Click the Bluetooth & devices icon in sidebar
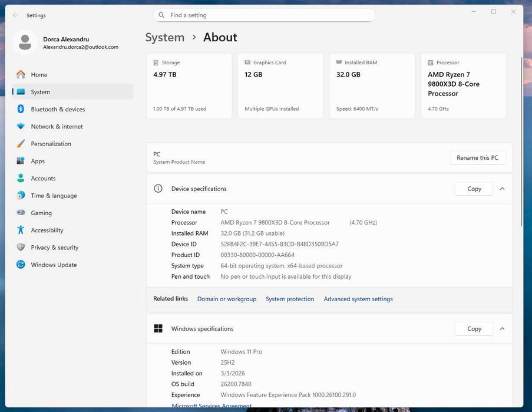The width and height of the screenshot is (532, 412). coord(21,109)
